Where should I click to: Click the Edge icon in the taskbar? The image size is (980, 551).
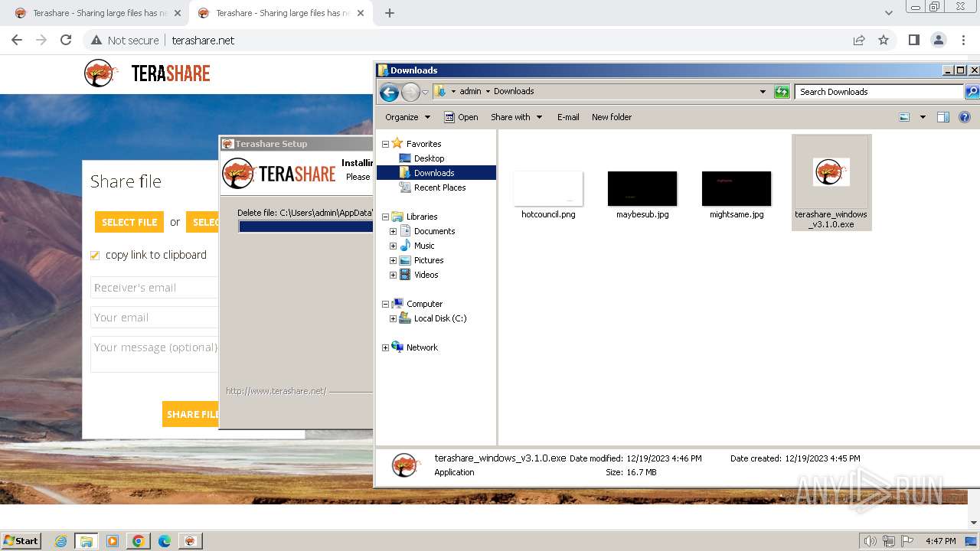(x=165, y=541)
